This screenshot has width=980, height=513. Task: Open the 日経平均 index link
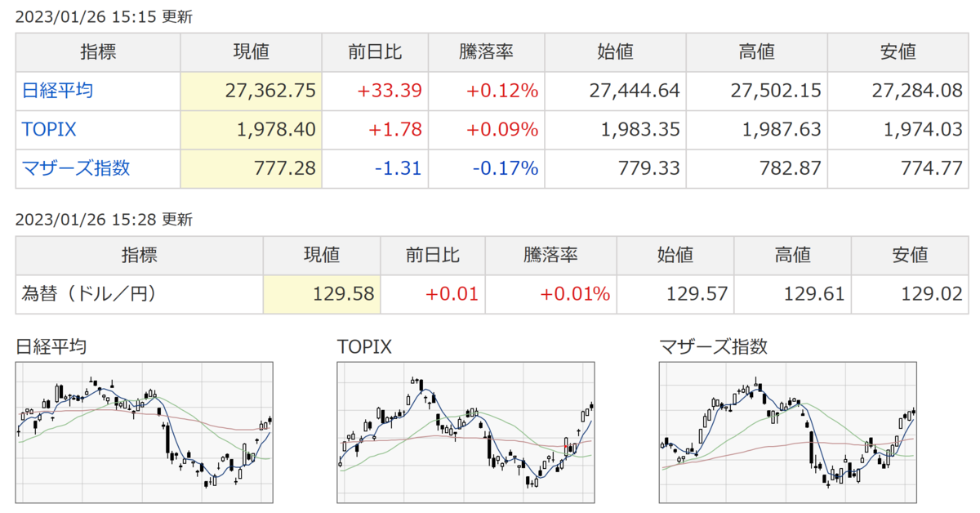point(57,91)
